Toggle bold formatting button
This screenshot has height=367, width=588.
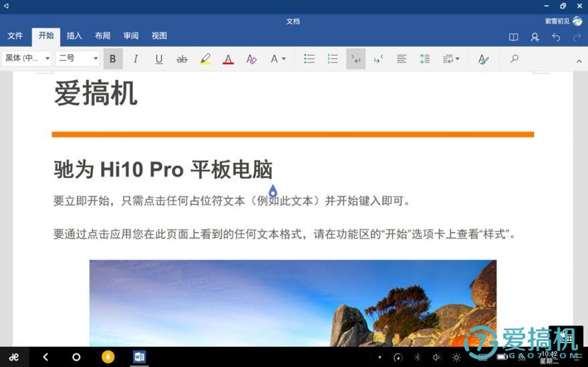(x=112, y=59)
